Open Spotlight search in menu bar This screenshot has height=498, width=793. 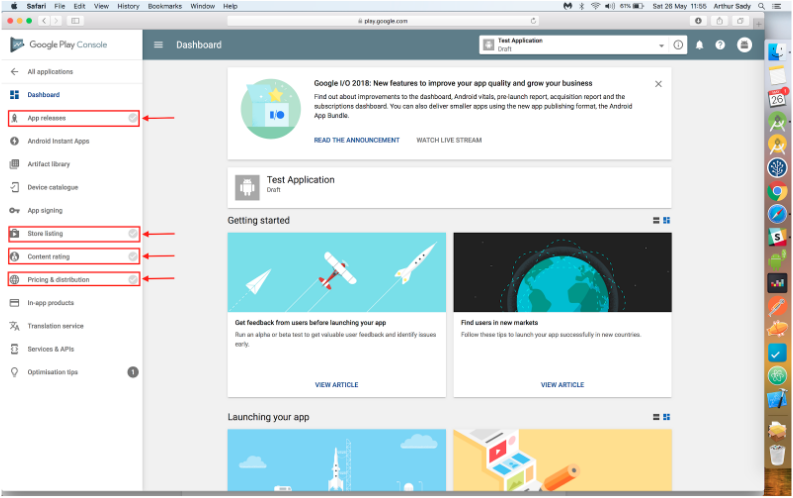point(761,6)
